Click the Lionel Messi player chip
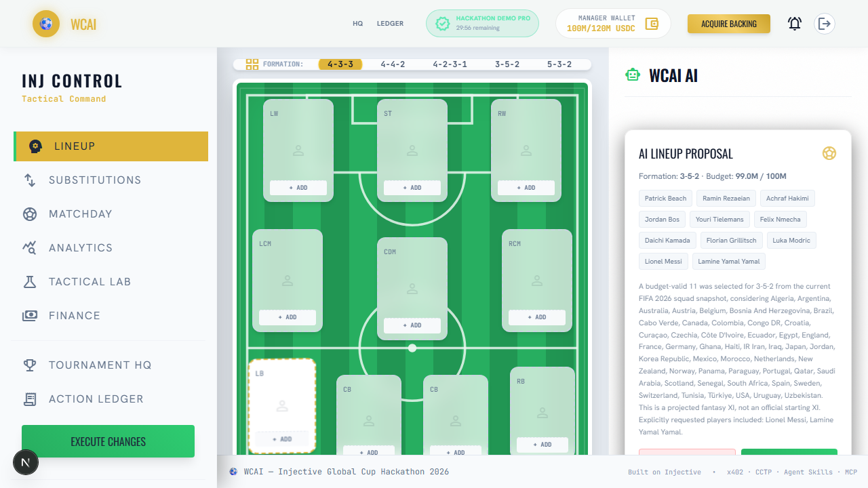868x488 pixels. tap(664, 261)
